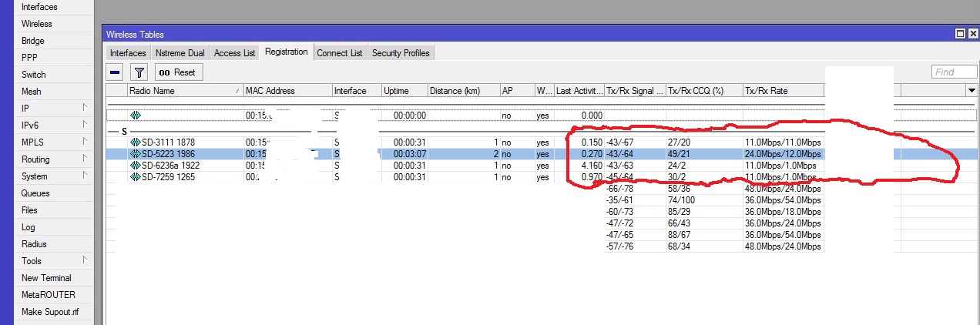The image size is (980, 325).
Task: Open the Queues menu item
Action: pyautogui.click(x=35, y=193)
